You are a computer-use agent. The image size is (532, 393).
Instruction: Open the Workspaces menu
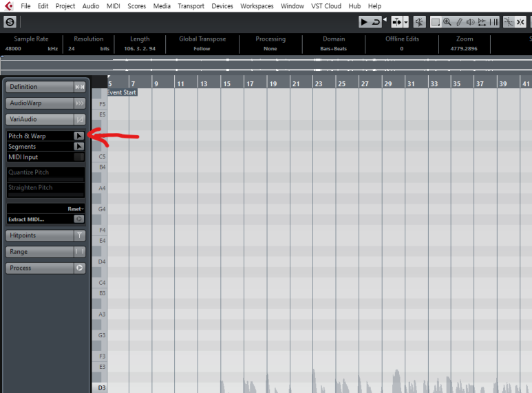[257, 6]
